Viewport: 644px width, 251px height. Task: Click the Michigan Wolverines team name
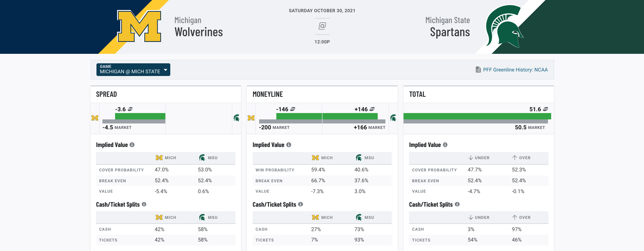click(x=199, y=27)
